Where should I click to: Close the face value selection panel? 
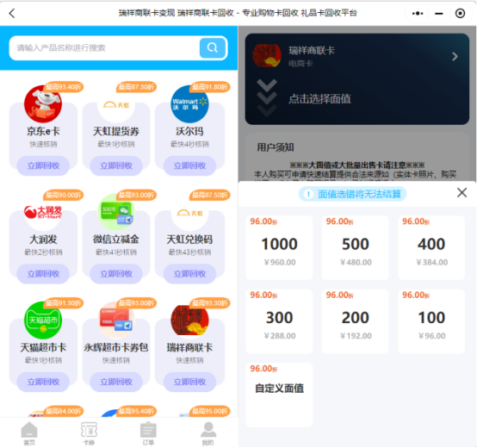coord(462,193)
